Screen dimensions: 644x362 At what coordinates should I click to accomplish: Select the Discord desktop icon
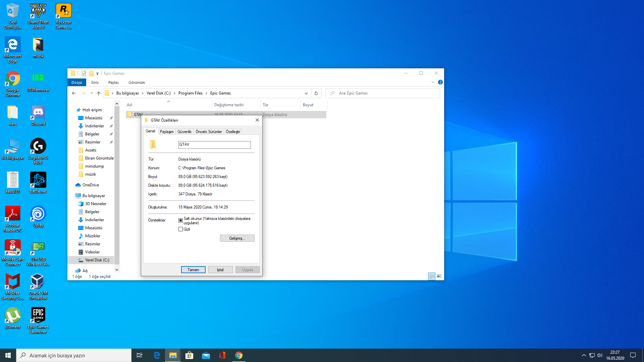pyautogui.click(x=38, y=116)
